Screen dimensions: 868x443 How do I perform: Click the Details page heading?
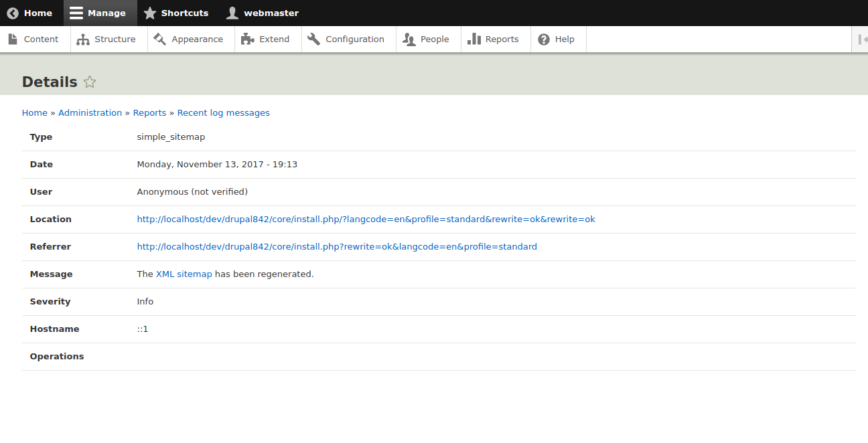coord(50,82)
